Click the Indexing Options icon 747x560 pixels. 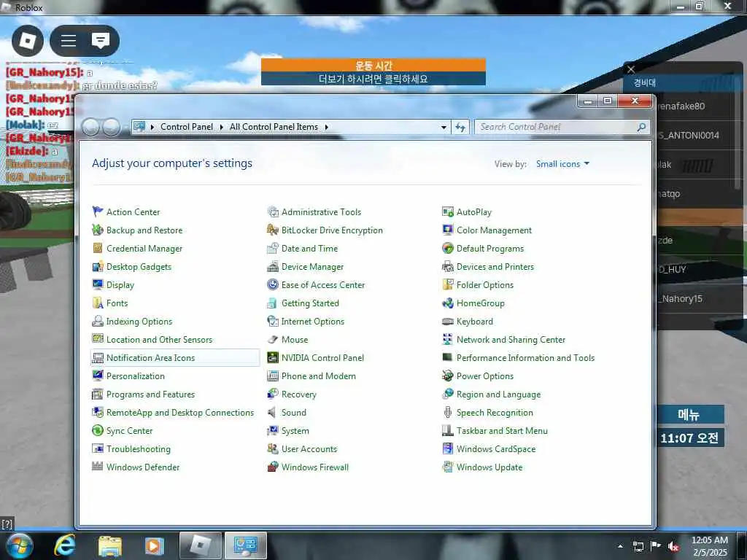coord(98,321)
